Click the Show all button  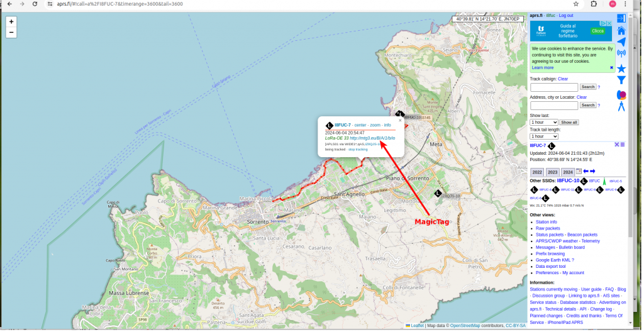(x=569, y=123)
